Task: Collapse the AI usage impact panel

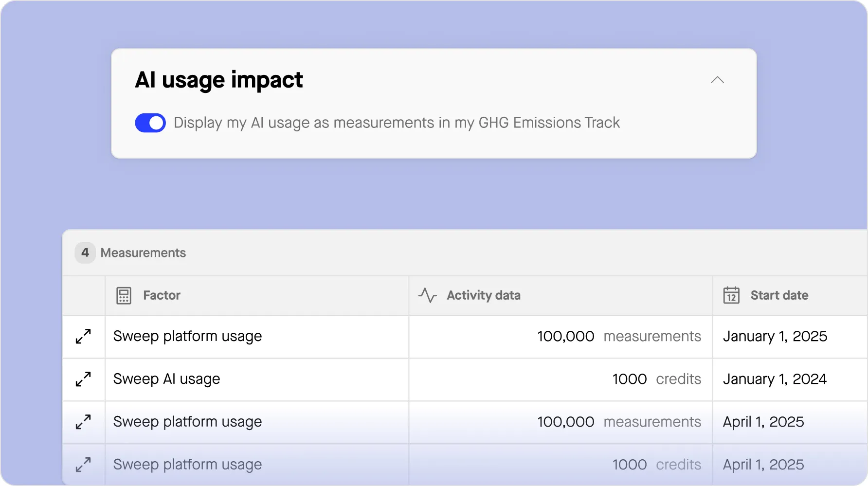Action: point(717,79)
